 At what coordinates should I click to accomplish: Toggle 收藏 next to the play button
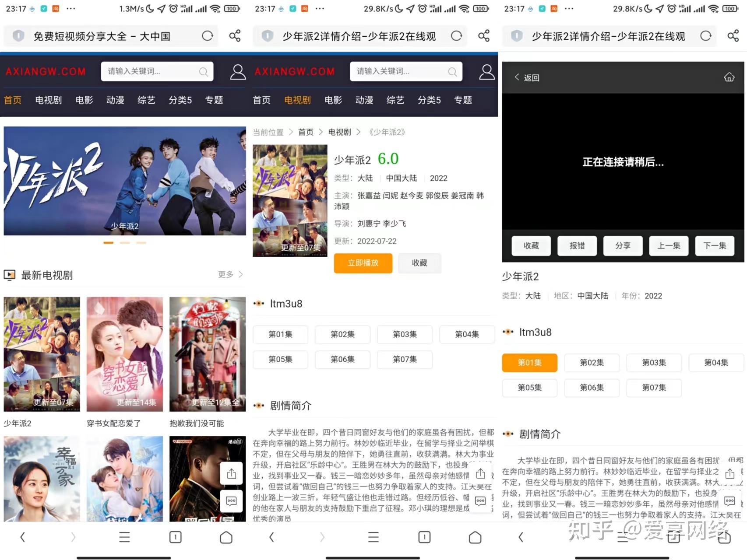pos(419,263)
